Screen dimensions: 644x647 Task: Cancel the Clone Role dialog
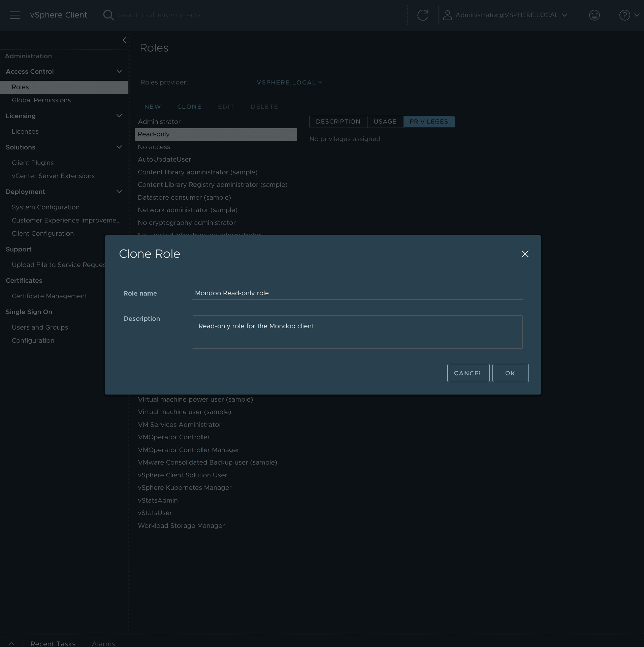pyautogui.click(x=468, y=373)
